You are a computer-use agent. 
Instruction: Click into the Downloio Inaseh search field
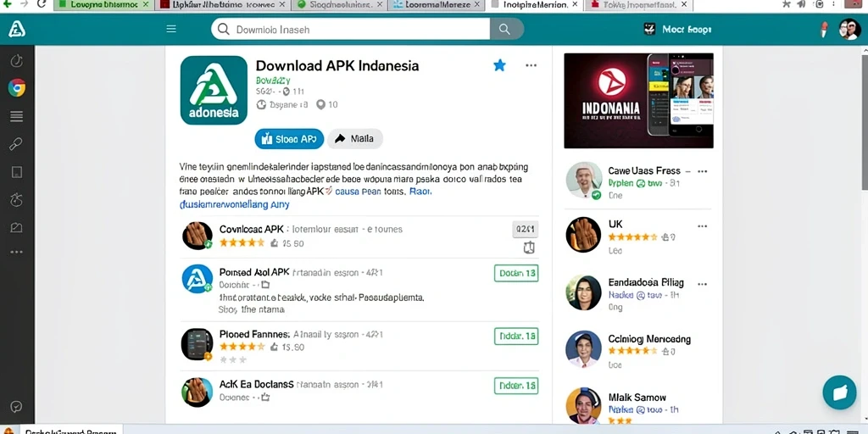(350, 30)
